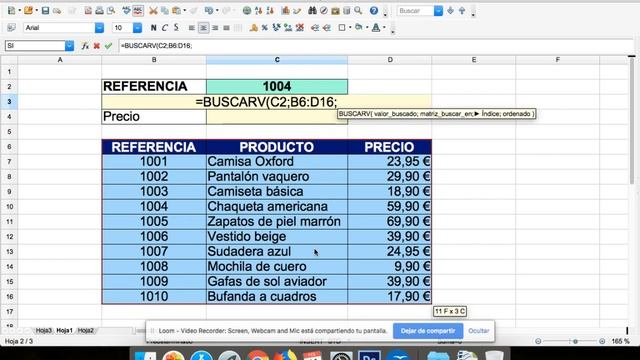The image size is (640, 360).
Task: Insert a chart with the chart icon
Action: [285, 11]
